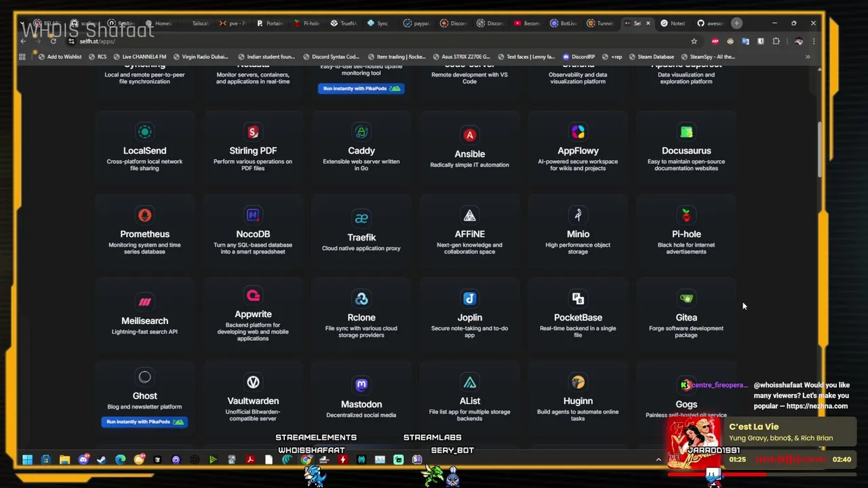868x488 pixels.
Task: Select the Gitea tea cup icon
Action: point(686,298)
